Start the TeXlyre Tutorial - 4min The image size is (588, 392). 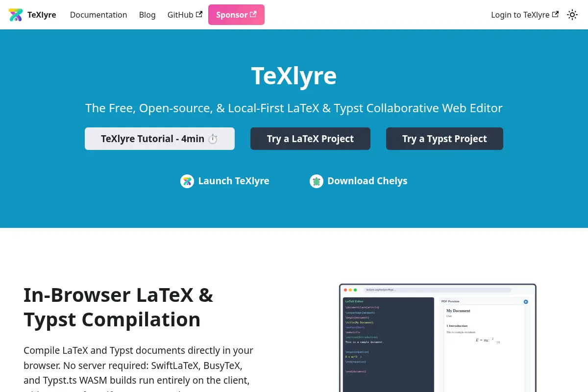point(160,139)
